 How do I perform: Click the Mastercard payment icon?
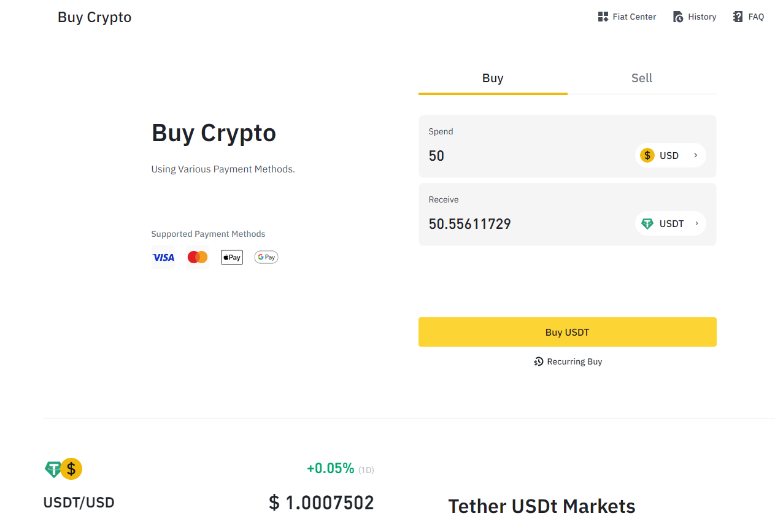point(198,258)
